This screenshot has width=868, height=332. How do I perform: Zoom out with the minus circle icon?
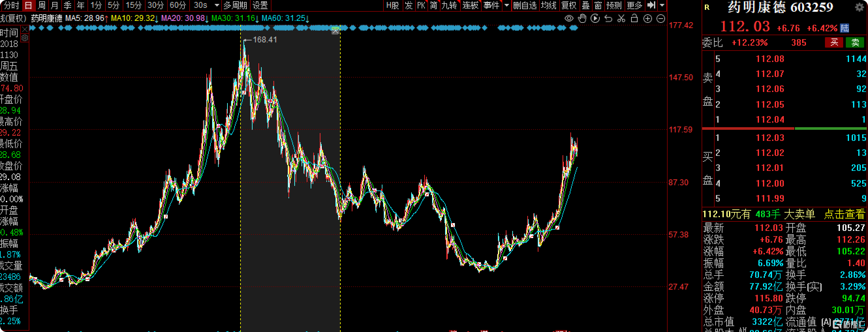tap(661, 19)
